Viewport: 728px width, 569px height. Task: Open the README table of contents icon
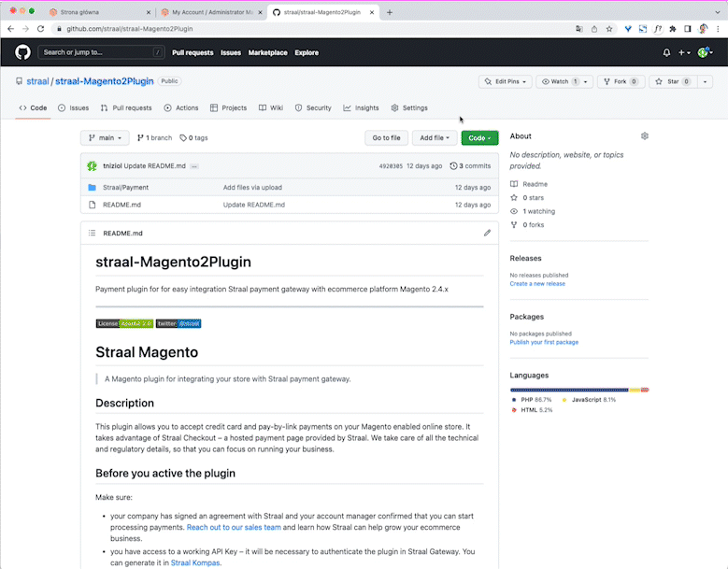92,233
